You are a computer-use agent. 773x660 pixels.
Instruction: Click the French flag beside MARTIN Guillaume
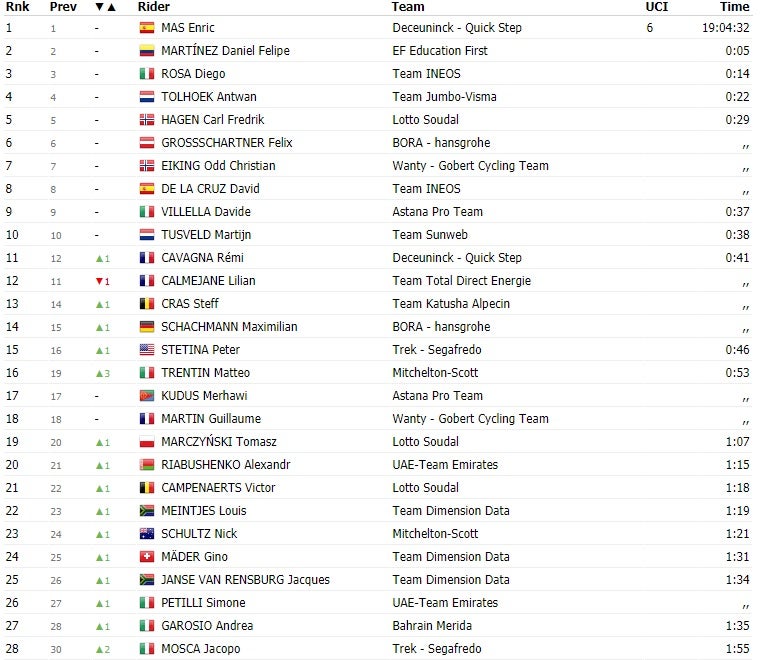tap(146, 419)
